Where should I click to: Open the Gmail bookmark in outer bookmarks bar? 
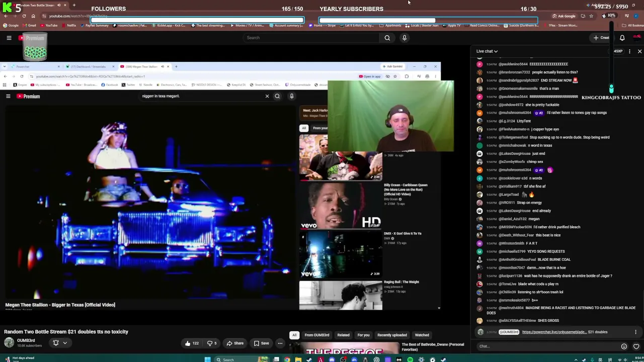[30, 25]
